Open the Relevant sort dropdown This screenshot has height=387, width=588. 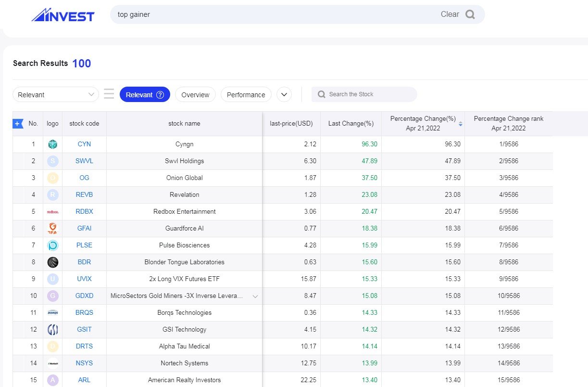coord(56,95)
